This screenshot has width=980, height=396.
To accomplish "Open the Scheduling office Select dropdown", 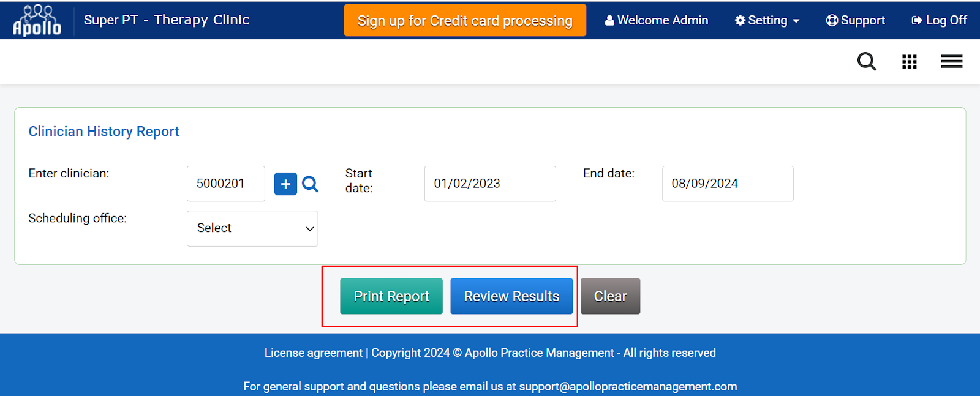I will (x=252, y=228).
